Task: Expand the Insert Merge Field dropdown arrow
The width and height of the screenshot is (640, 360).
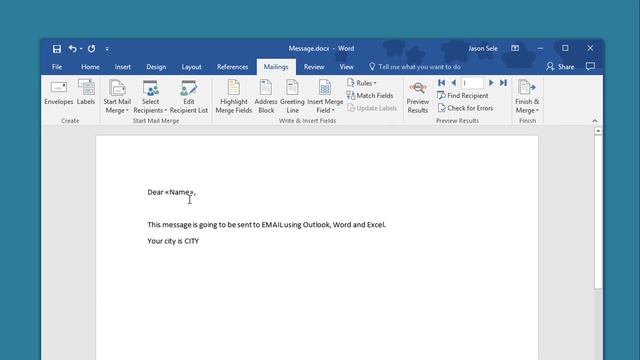Action: [x=333, y=111]
